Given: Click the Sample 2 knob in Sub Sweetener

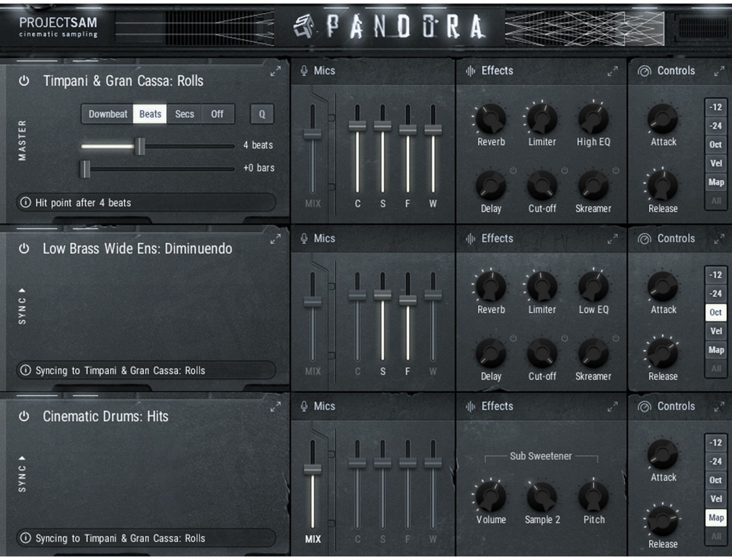Looking at the screenshot, I should pos(542,497).
